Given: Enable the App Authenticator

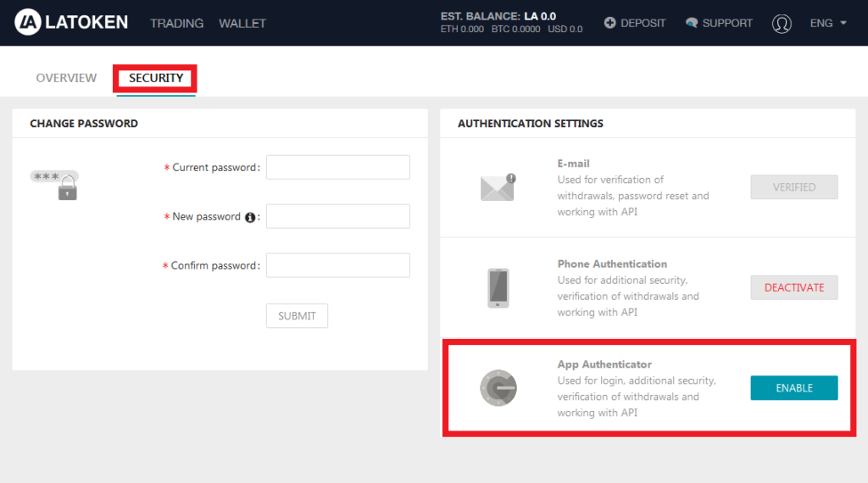Looking at the screenshot, I should click(794, 388).
